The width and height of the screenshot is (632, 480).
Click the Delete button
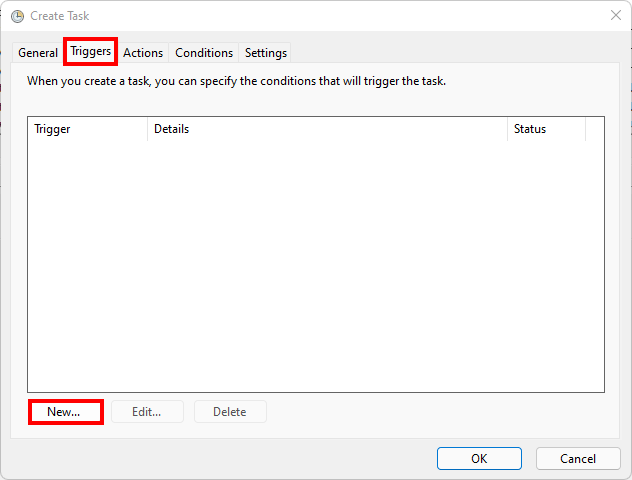click(229, 412)
